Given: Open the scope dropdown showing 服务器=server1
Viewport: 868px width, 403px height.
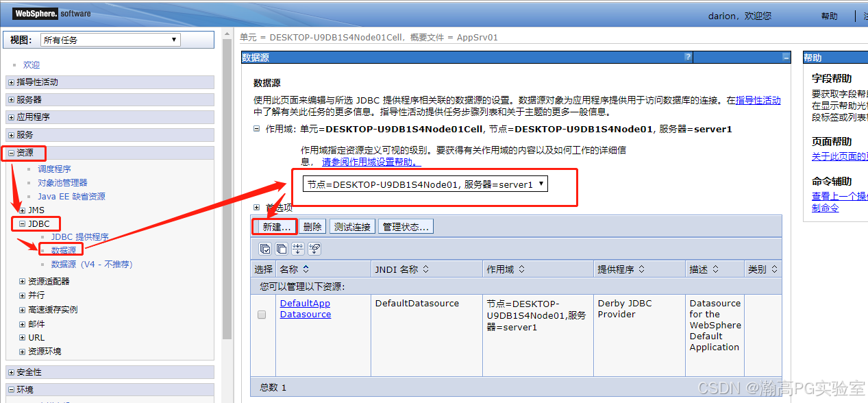Looking at the screenshot, I should click(425, 184).
